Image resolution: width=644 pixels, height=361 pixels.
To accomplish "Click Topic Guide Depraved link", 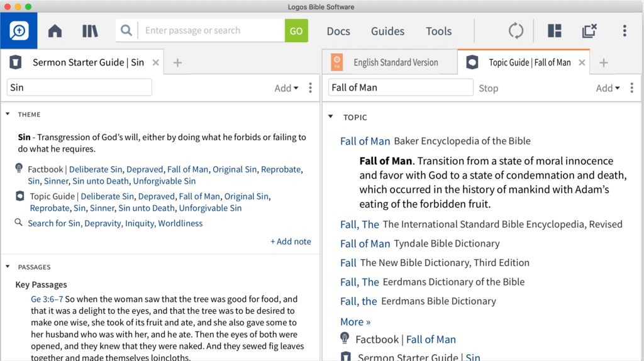I will [157, 196].
